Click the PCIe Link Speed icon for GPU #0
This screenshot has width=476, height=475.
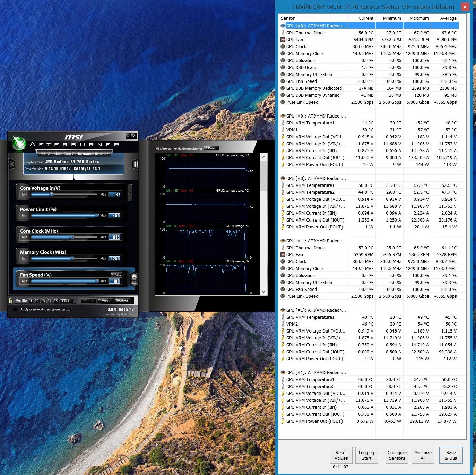click(x=283, y=102)
